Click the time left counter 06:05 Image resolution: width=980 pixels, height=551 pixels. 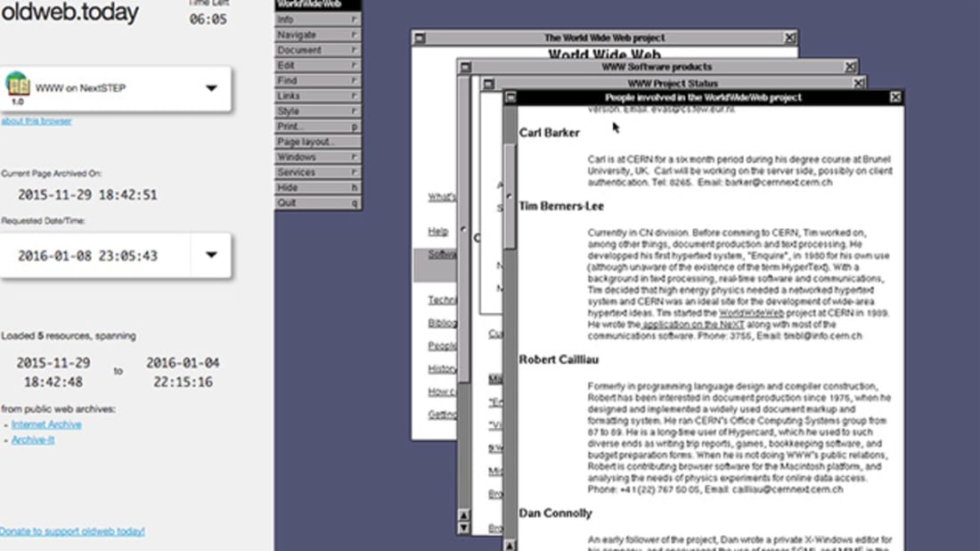pyautogui.click(x=208, y=20)
